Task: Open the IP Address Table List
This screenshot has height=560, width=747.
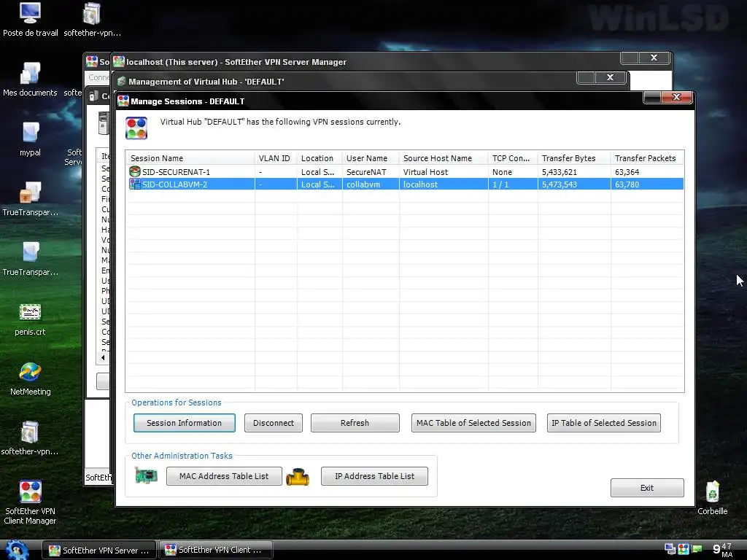Action: pyautogui.click(x=374, y=476)
